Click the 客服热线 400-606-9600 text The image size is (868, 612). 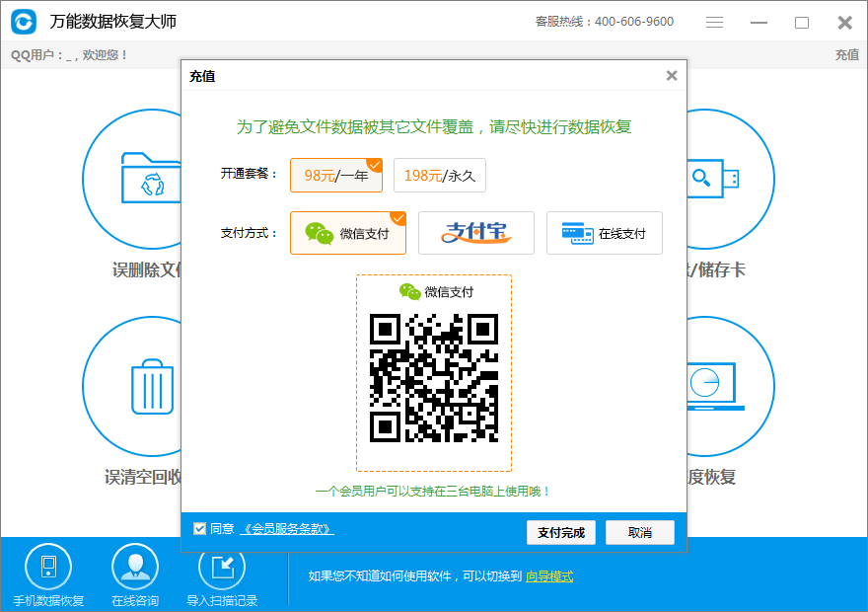(605, 22)
